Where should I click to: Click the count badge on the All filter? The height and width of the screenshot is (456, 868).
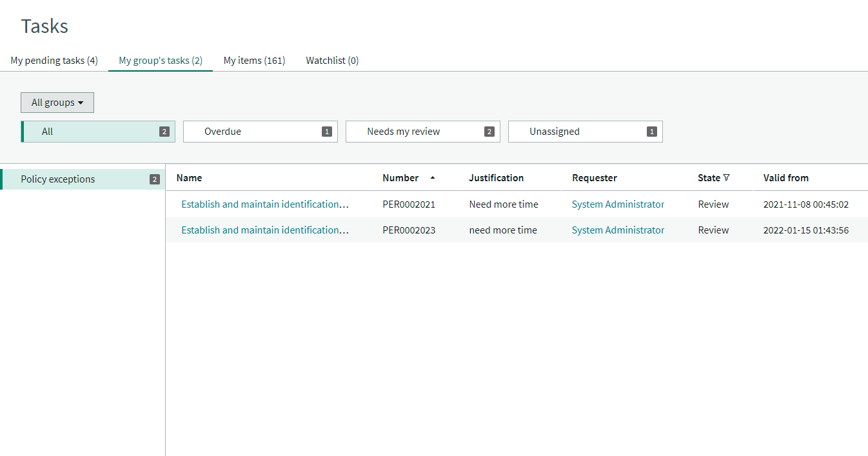[x=164, y=131]
